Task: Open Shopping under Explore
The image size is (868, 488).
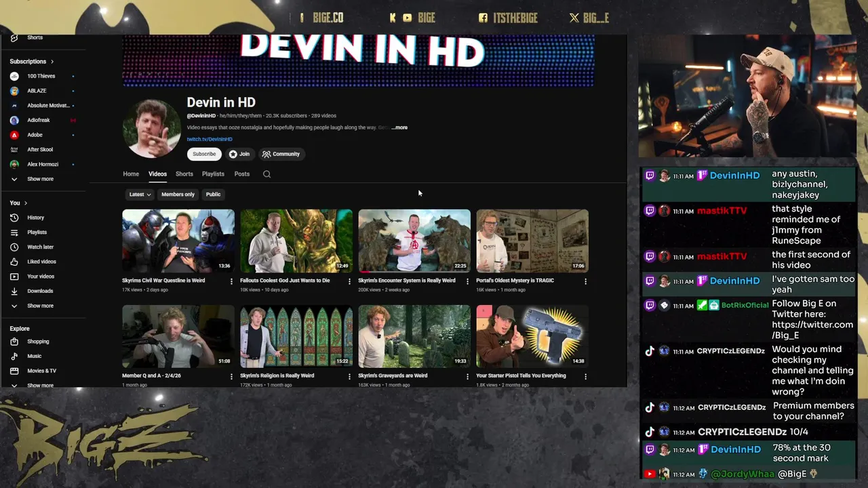Action: pyautogui.click(x=38, y=342)
